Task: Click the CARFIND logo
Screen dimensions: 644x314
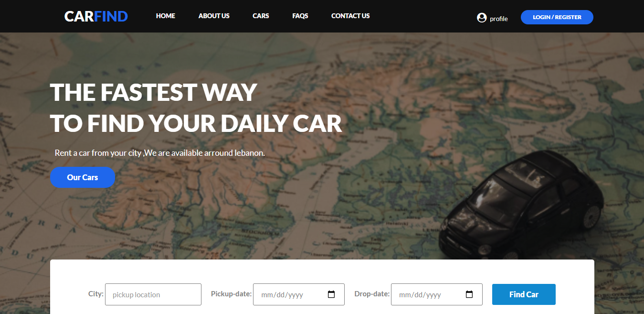Action: [96, 16]
